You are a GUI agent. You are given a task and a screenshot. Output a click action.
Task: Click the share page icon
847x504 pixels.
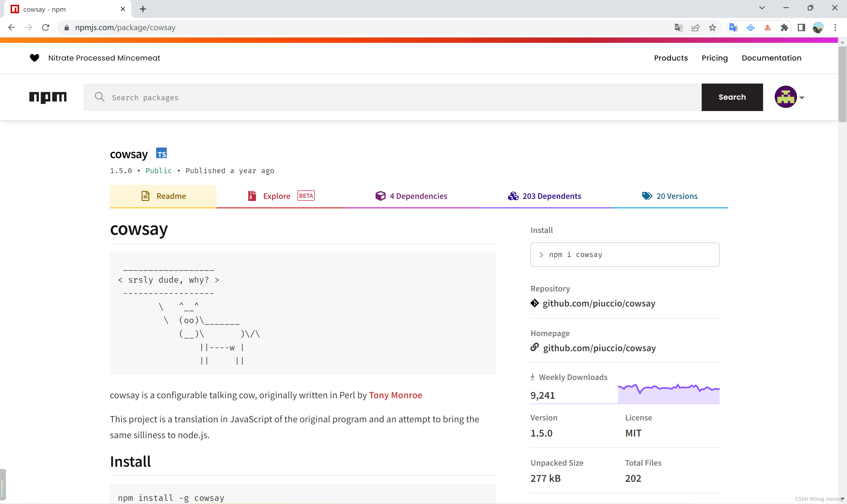coord(695,28)
